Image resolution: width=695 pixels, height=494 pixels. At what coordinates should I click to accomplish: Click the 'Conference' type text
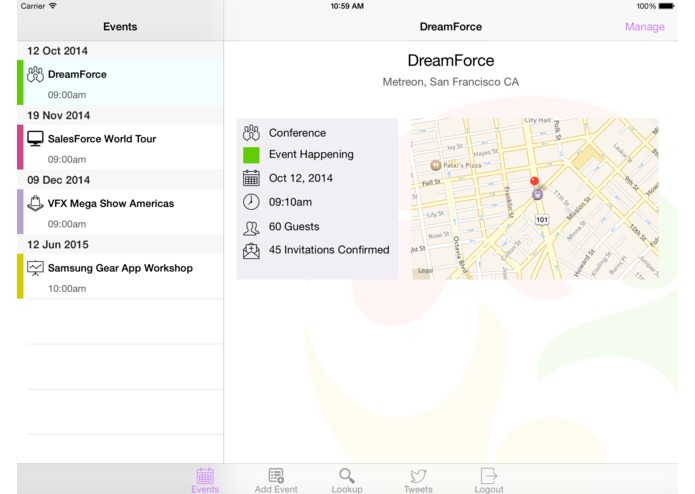(297, 133)
